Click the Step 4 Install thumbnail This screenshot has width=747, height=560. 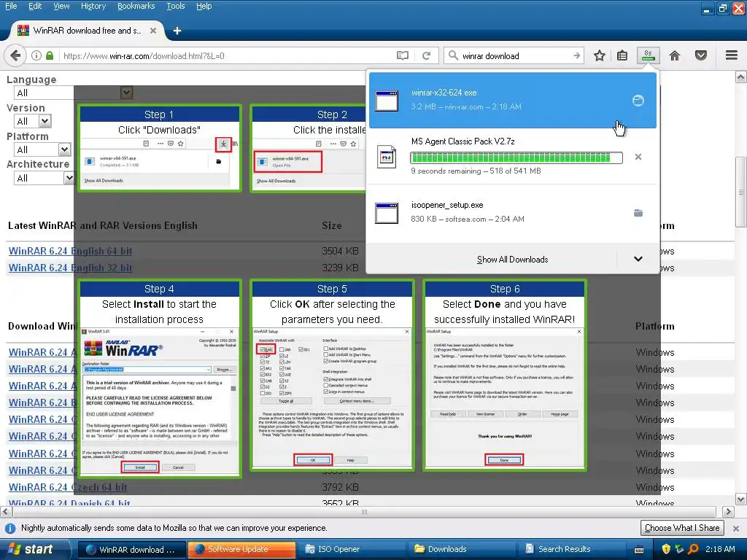(x=160, y=378)
